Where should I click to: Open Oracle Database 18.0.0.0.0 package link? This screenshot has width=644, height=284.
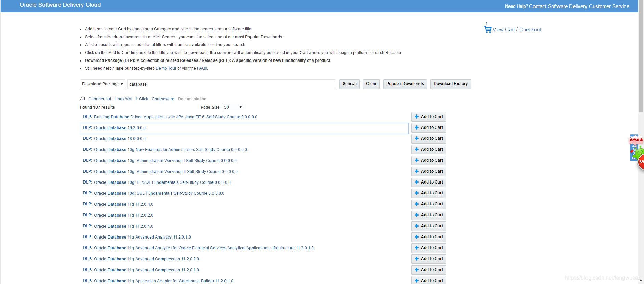coord(120,139)
